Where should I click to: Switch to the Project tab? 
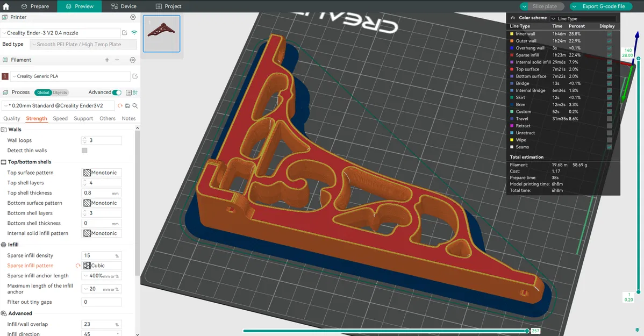(x=168, y=6)
